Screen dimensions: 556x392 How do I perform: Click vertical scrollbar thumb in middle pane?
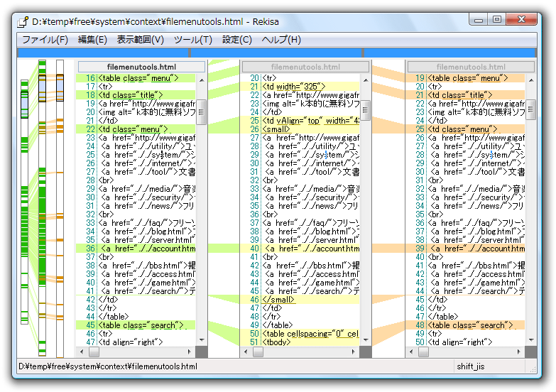point(366,110)
